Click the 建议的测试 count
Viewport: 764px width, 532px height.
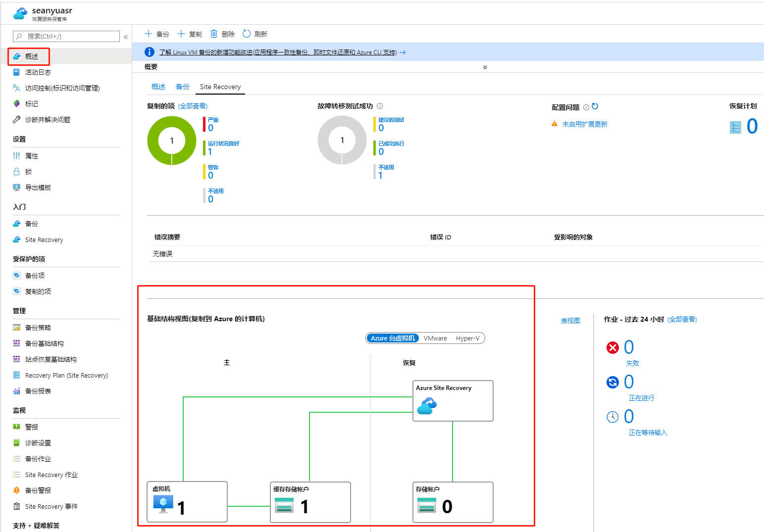point(381,128)
